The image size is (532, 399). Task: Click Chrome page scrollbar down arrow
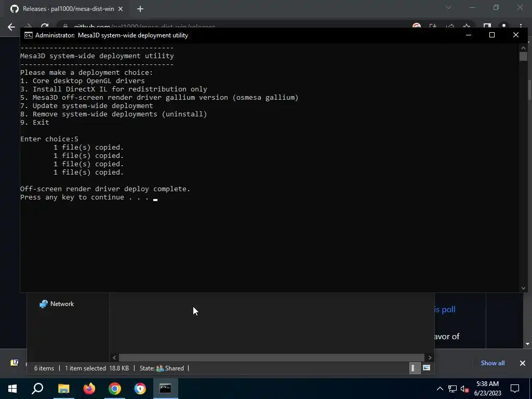point(528,344)
